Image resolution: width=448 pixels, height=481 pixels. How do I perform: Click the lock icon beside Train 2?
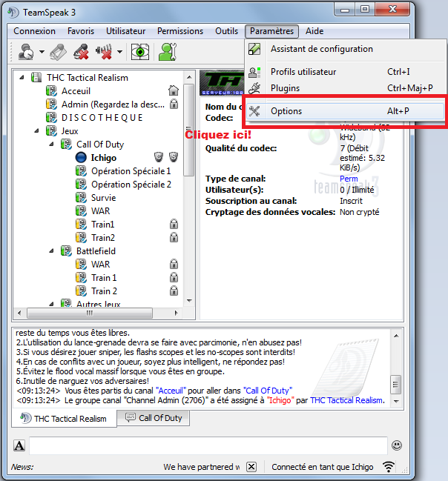174,291
